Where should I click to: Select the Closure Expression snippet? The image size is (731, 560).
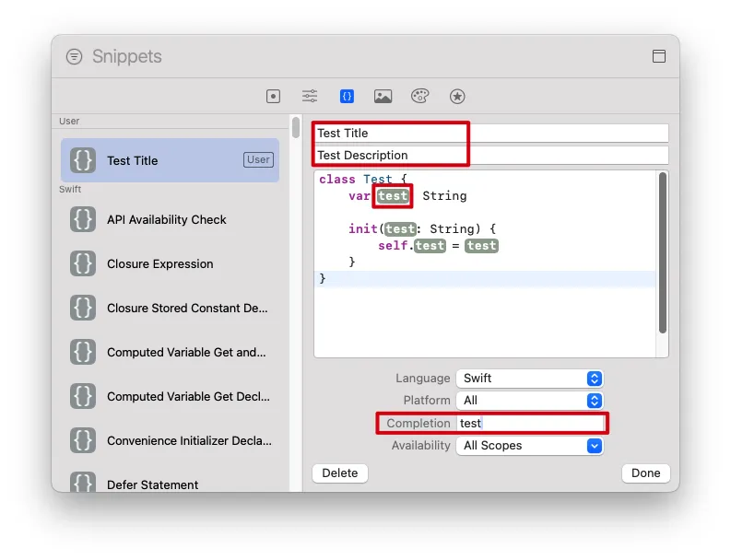point(171,263)
